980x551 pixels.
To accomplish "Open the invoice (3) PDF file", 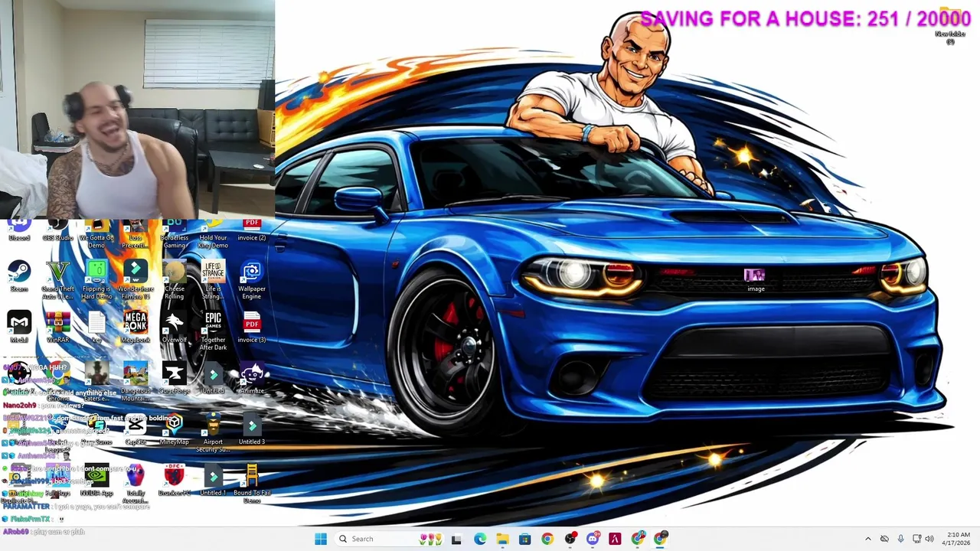I will tap(252, 327).
